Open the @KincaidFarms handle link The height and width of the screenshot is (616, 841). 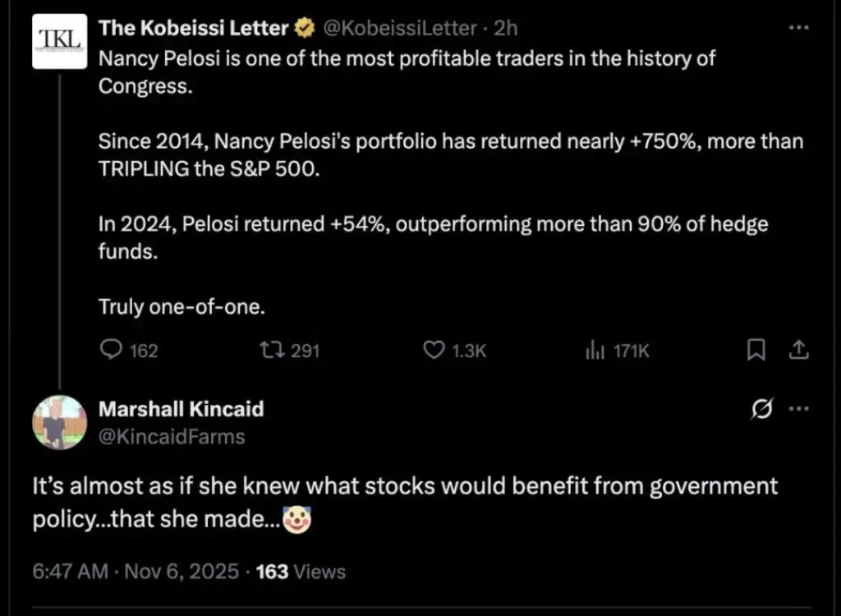(172, 436)
